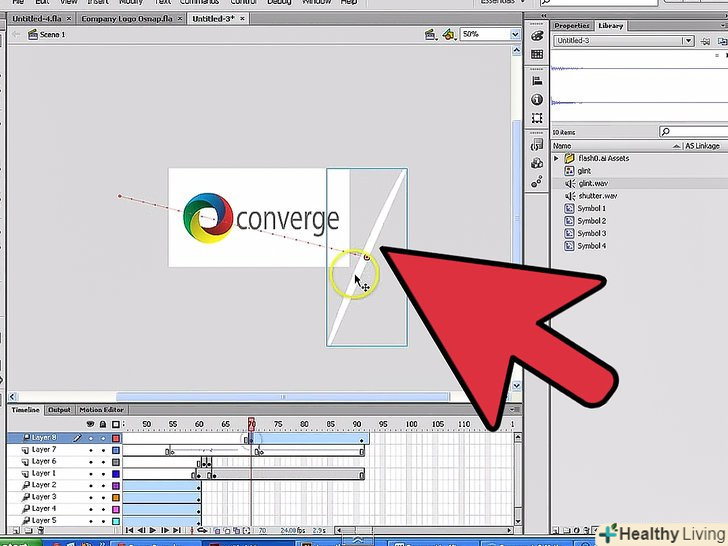Lock Layer 6 via its lock dot

click(103, 462)
